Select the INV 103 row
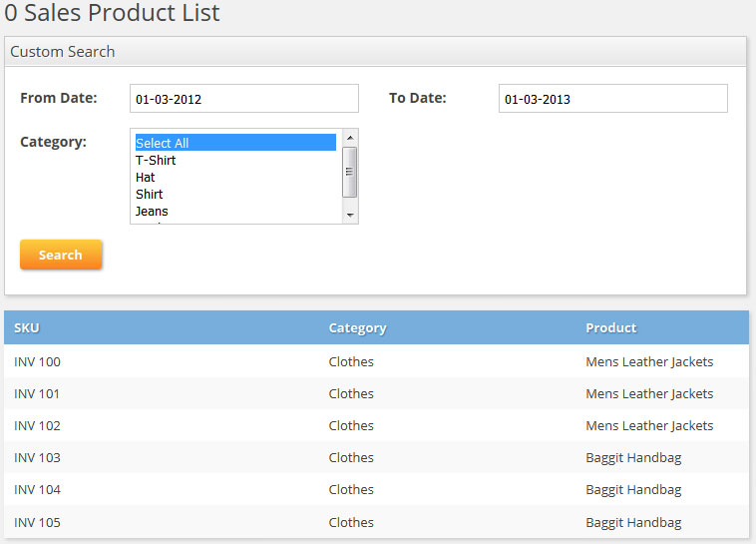756x544 pixels. pos(37,457)
